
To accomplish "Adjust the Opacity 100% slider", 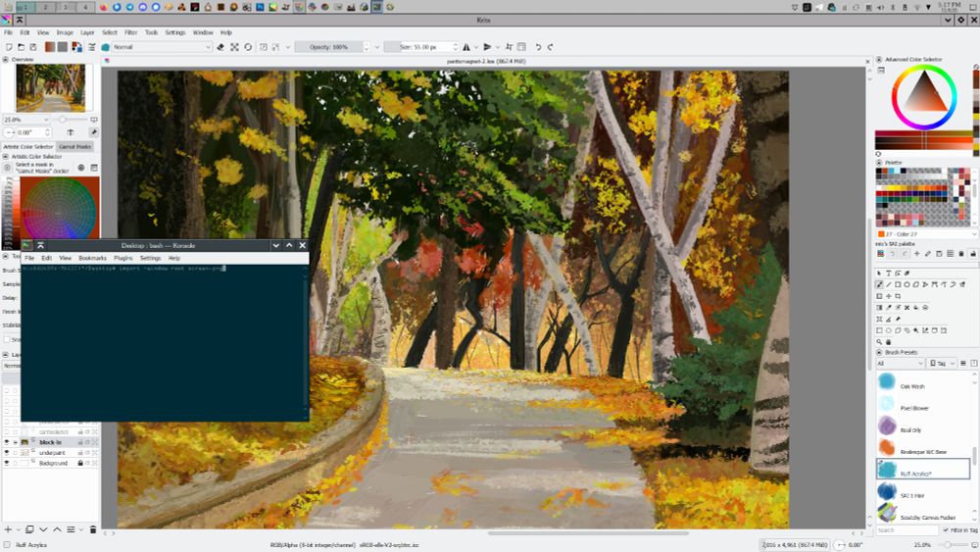I will pos(328,47).
